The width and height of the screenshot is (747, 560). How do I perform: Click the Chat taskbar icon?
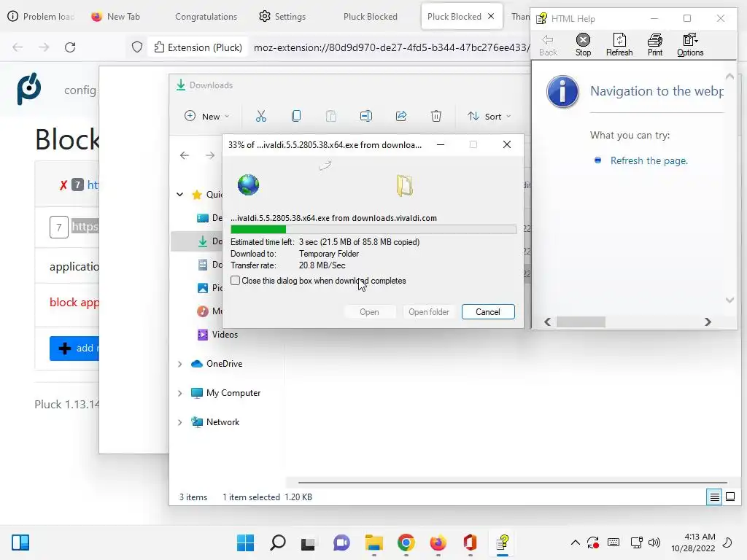[341, 542]
